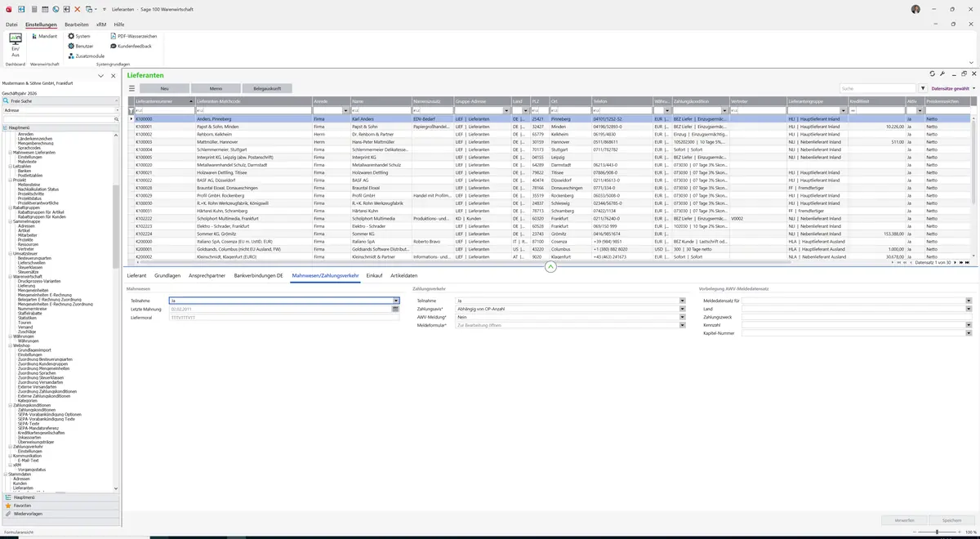Click the round clock icon in quick access toolbar
980x539 pixels.
(56, 9)
